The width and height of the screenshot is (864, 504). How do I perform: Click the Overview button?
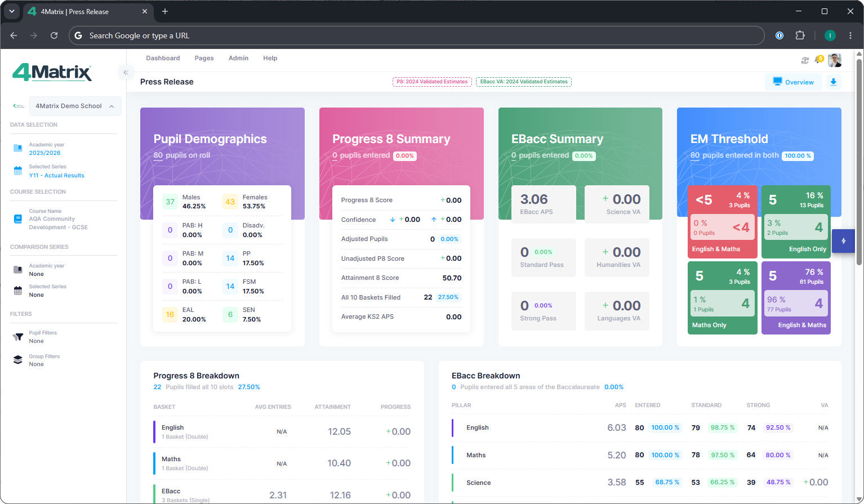pyautogui.click(x=792, y=82)
